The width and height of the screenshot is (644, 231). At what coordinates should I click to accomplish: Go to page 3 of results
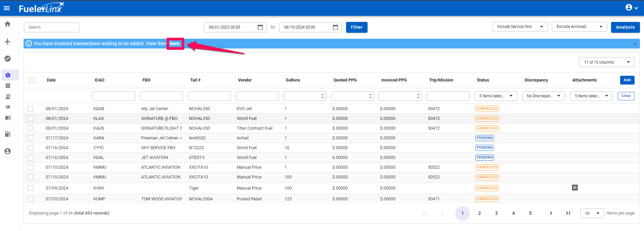click(496, 213)
